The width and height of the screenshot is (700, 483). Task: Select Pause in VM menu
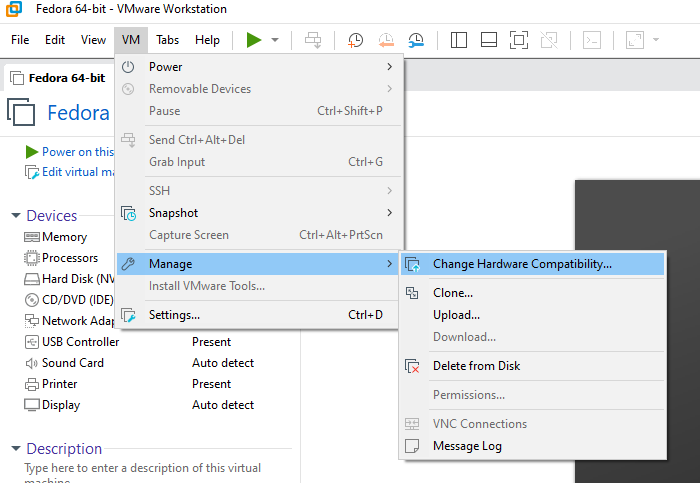tap(259, 111)
